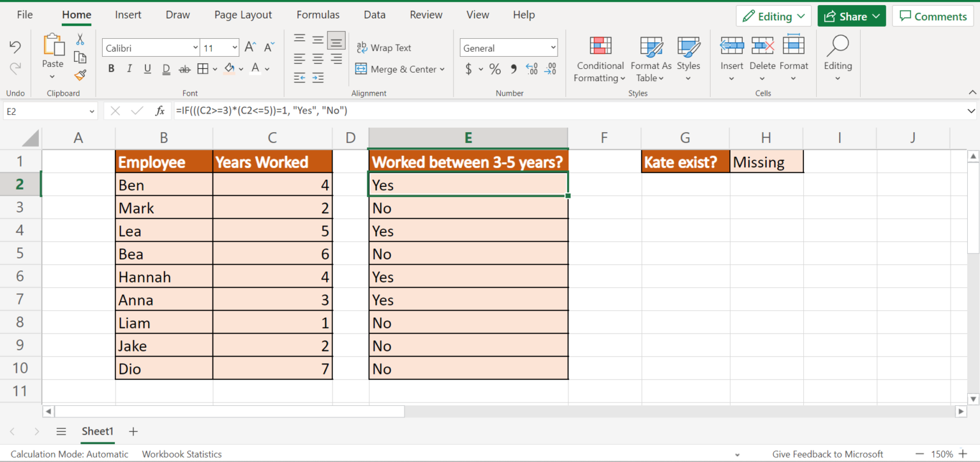Click the Undo arrow icon
This screenshot has height=462, width=980.
15,47
